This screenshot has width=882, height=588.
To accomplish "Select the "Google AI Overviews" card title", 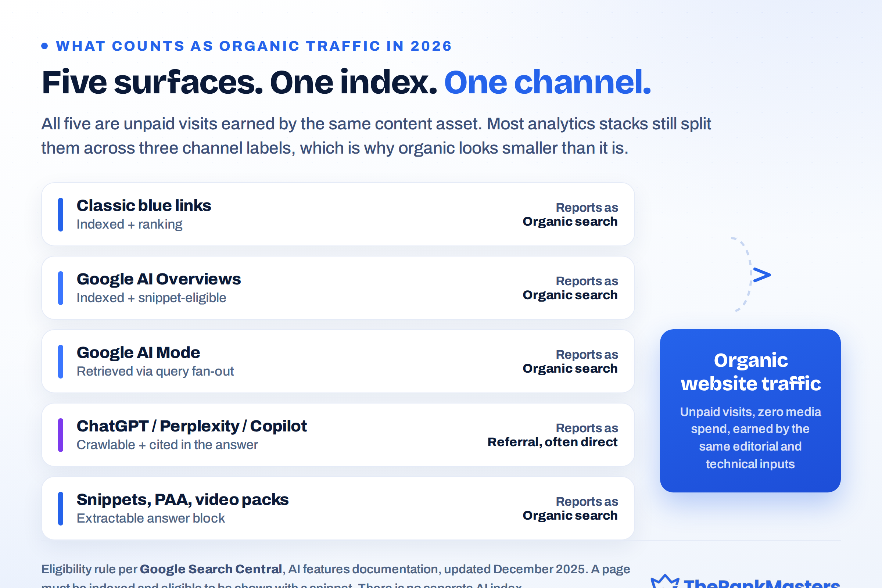I will (x=159, y=279).
